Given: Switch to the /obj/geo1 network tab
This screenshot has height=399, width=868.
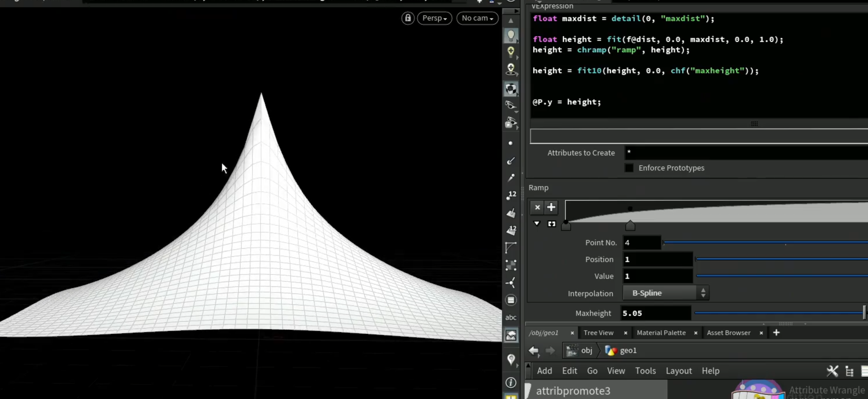Looking at the screenshot, I should [543, 333].
